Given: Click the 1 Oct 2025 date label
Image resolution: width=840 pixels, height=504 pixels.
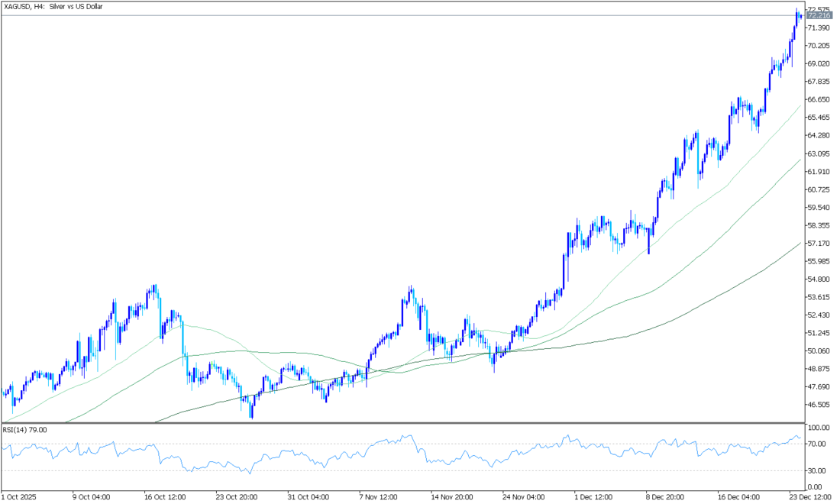Looking at the screenshot, I should [21, 496].
